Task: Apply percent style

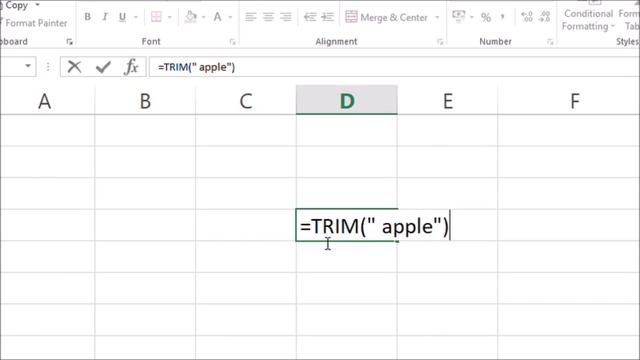Action: [486, 17]
